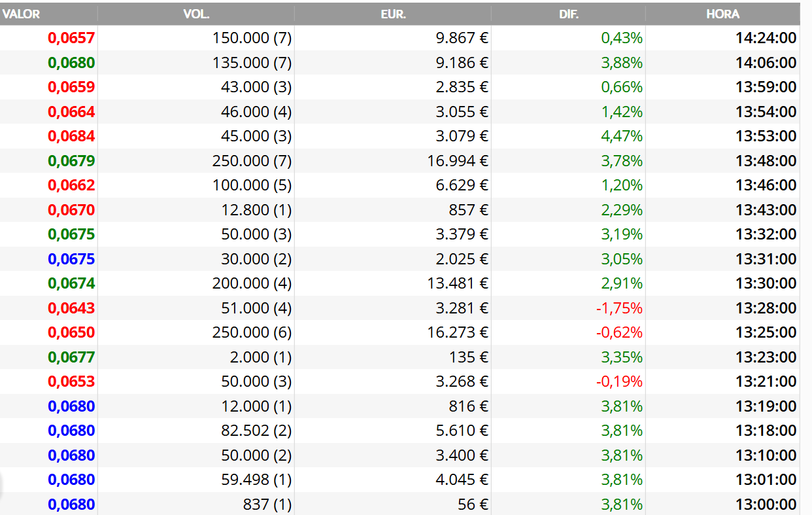Screen dimensions: 812x515
Task: Select the 0,0657 value at 14:24:00
Action: [72, 38]
